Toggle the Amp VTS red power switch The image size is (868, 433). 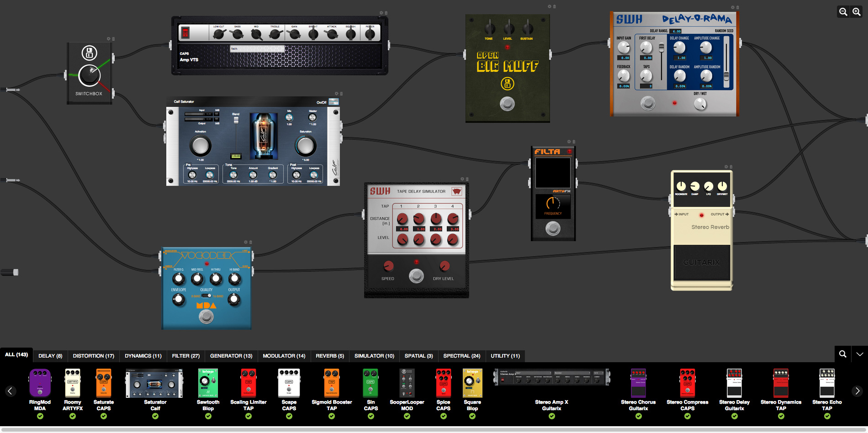click(x=185, y=32)
